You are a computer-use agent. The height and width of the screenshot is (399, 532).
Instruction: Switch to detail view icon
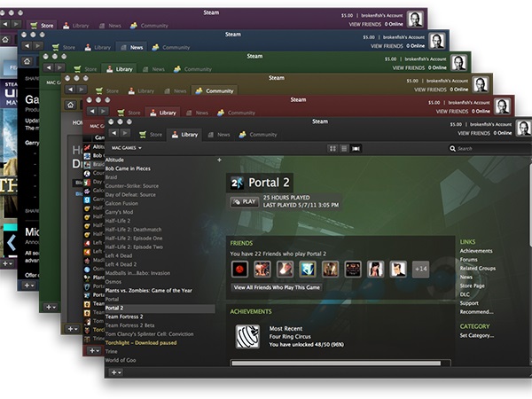tap(356, 149)
